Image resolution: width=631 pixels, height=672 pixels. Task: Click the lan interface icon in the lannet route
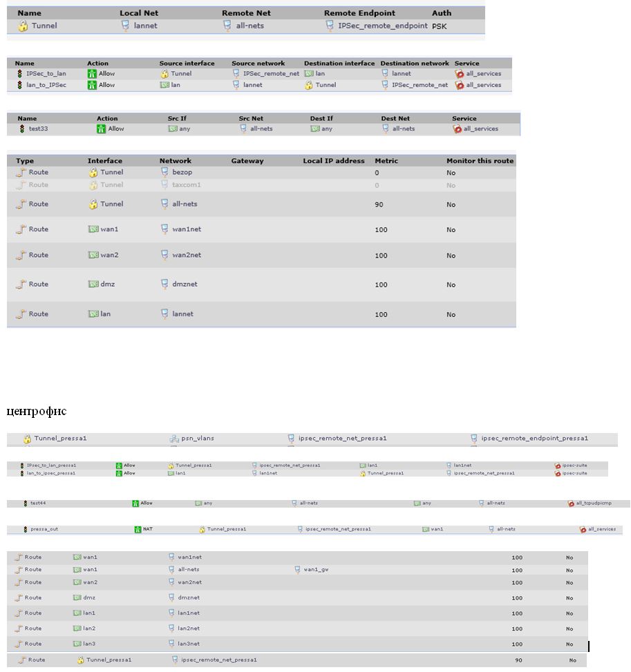(x=93, y=314)
